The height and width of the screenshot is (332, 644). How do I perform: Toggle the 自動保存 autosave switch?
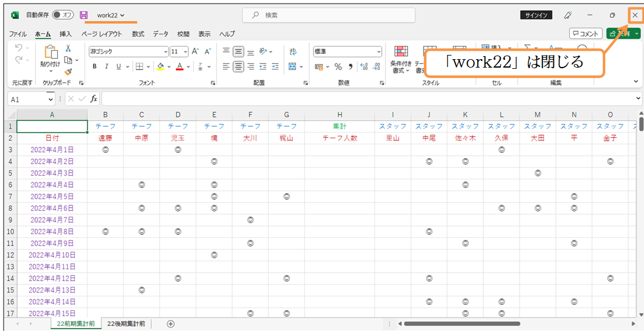coord(63,14)
